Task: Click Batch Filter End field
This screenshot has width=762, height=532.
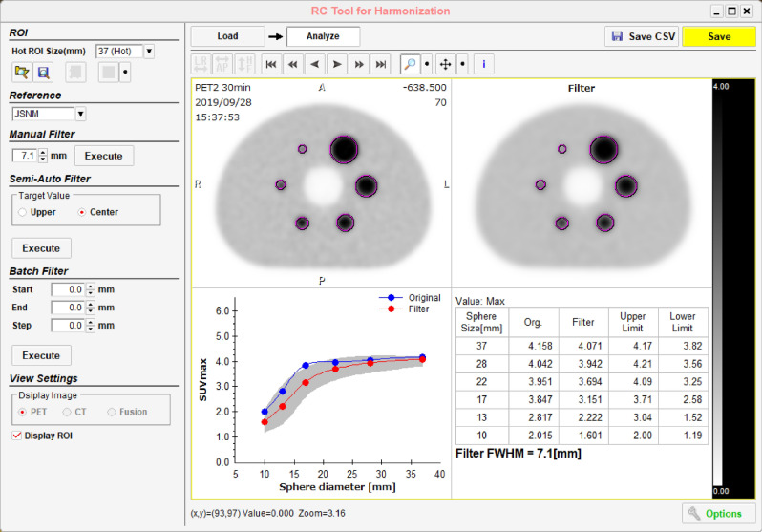Action: click(69, 308)
